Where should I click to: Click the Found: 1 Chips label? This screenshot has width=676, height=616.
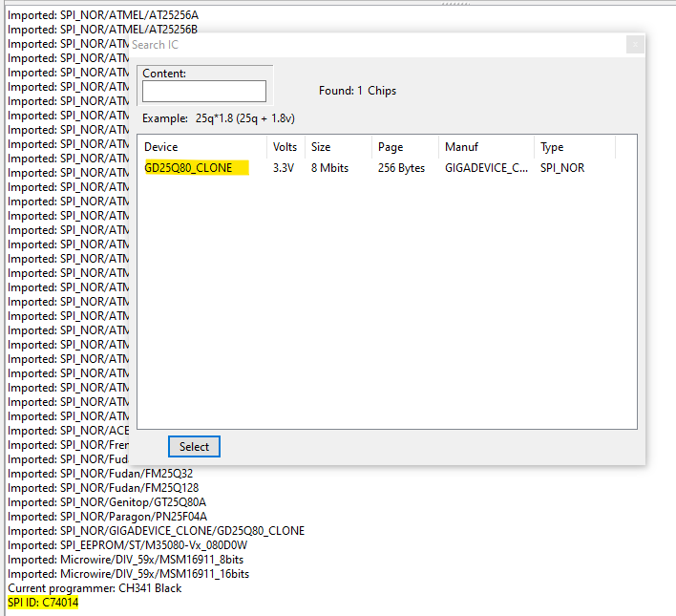point(357,91)
